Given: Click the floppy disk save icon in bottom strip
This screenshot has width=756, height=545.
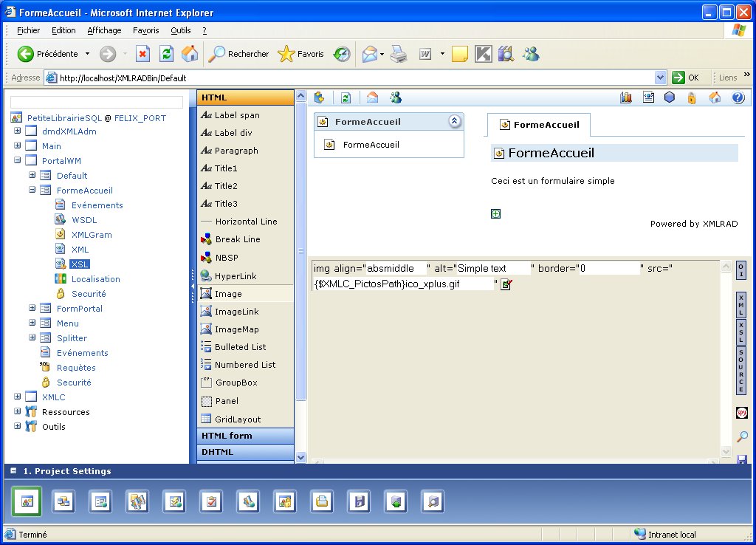Looking at the screenshot, I should 359,501.
